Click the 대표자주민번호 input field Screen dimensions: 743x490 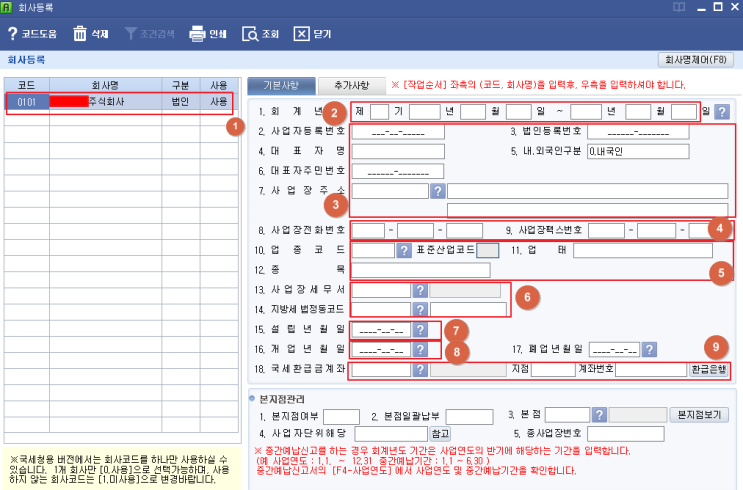398,171
